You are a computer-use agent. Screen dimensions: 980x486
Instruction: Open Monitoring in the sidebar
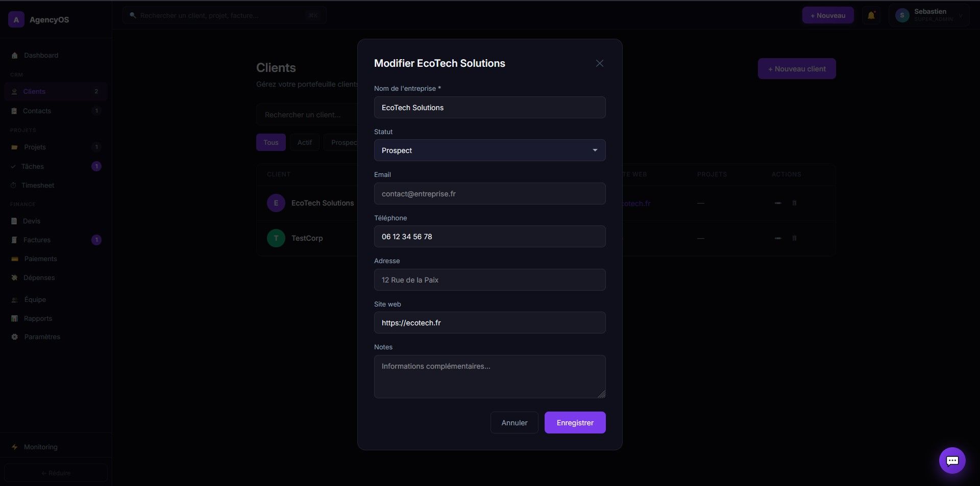56,447
